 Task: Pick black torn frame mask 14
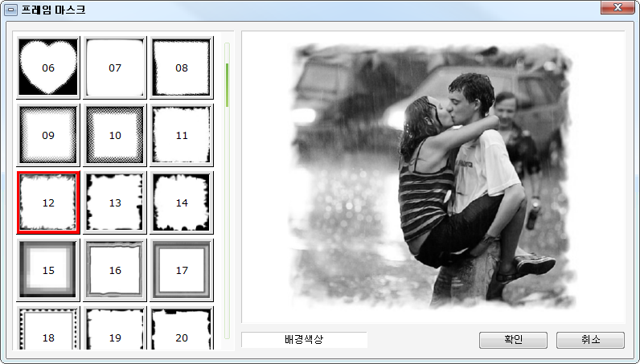[x=182, y=202]
